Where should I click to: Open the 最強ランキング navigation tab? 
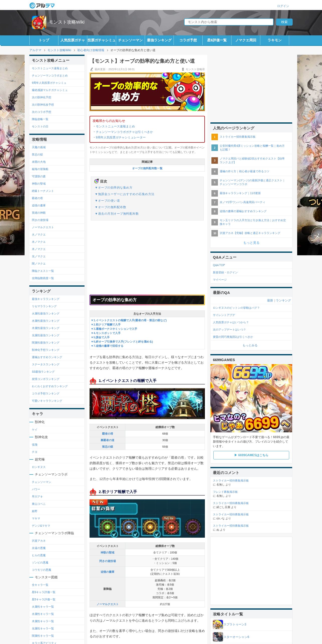pos(159,40)
